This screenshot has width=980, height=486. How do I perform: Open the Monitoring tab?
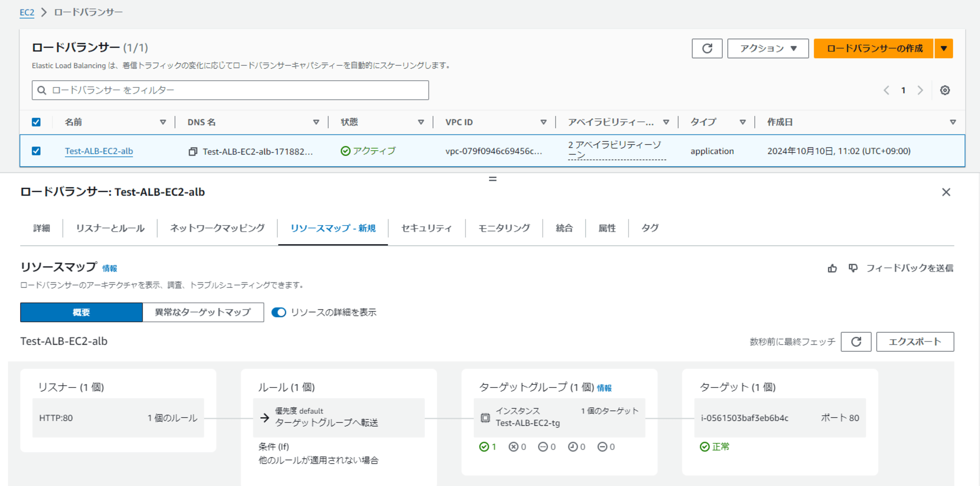[x=504, y=228]
